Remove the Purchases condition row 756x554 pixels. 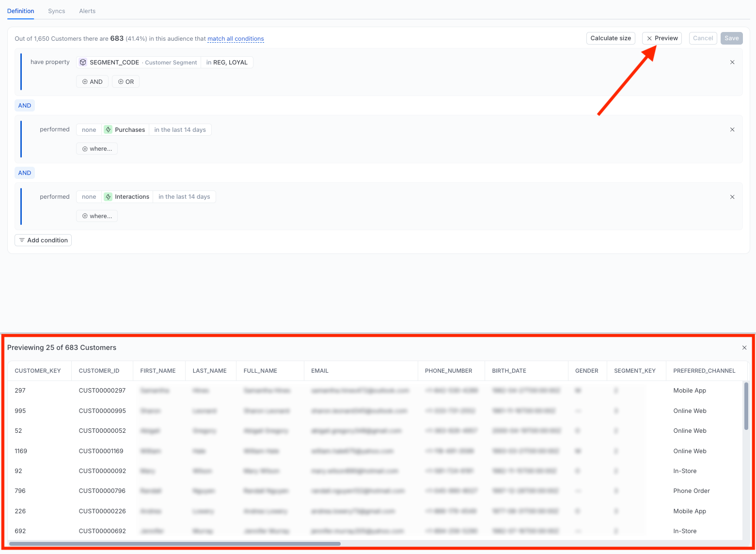pos(732,129)
